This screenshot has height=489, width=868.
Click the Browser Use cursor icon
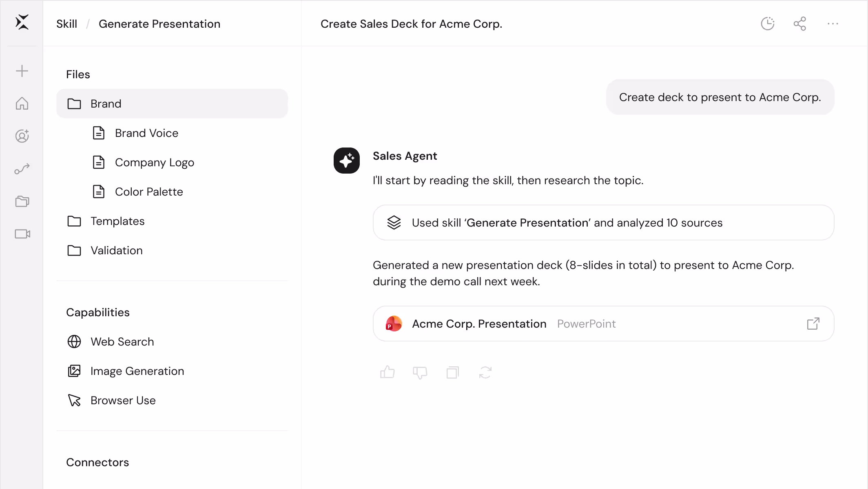pos(74,400)
